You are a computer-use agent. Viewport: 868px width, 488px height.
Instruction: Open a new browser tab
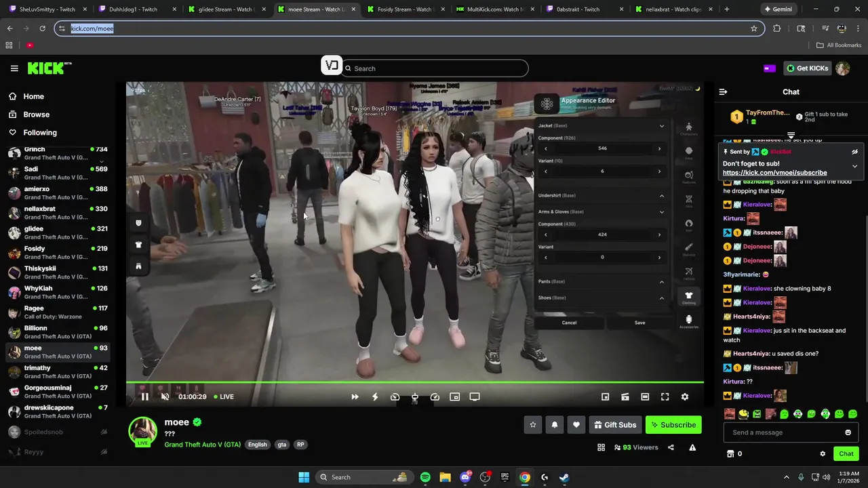(x=726, y=9)
